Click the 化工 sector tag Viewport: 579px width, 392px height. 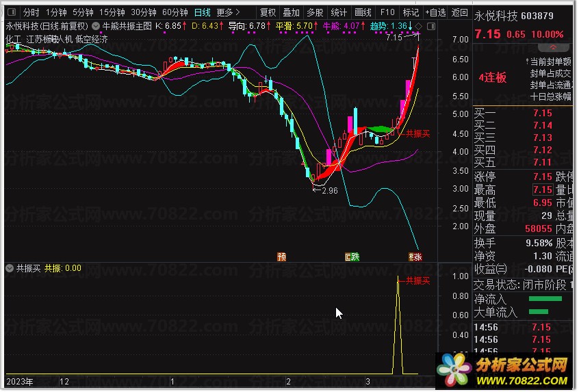14,39
